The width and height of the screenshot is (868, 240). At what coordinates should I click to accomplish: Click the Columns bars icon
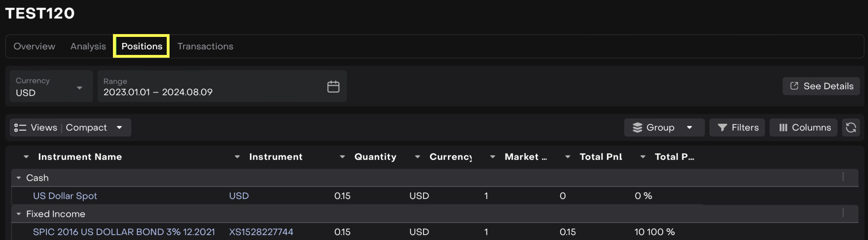point(783,127)
